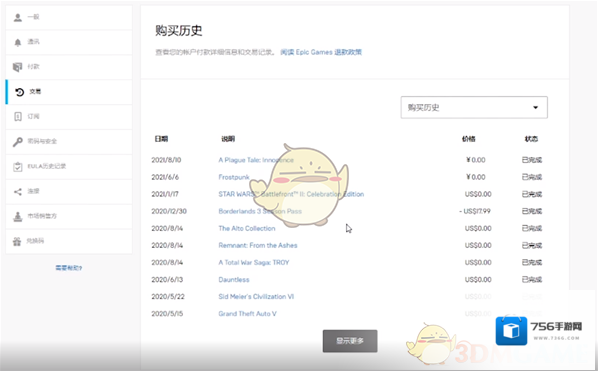Click the 已完成 status for A Total War Saga
598x371 pixels.
click(x=532, y=262)
